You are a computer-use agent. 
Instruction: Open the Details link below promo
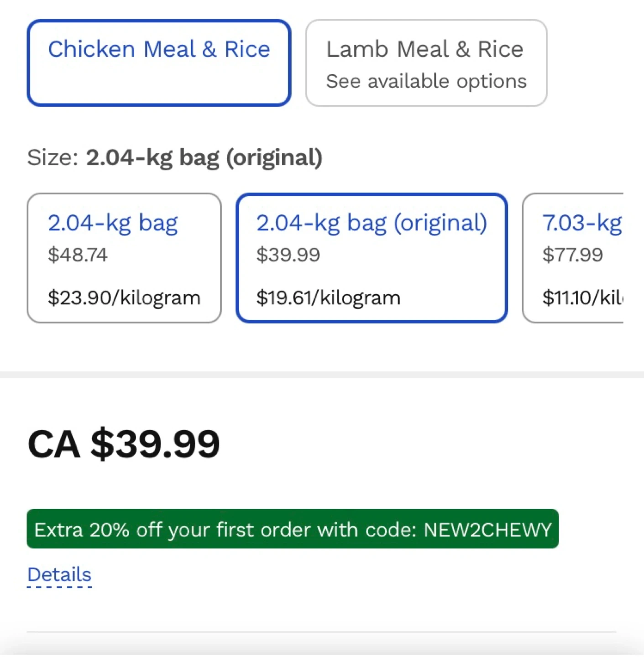[59, 574]
